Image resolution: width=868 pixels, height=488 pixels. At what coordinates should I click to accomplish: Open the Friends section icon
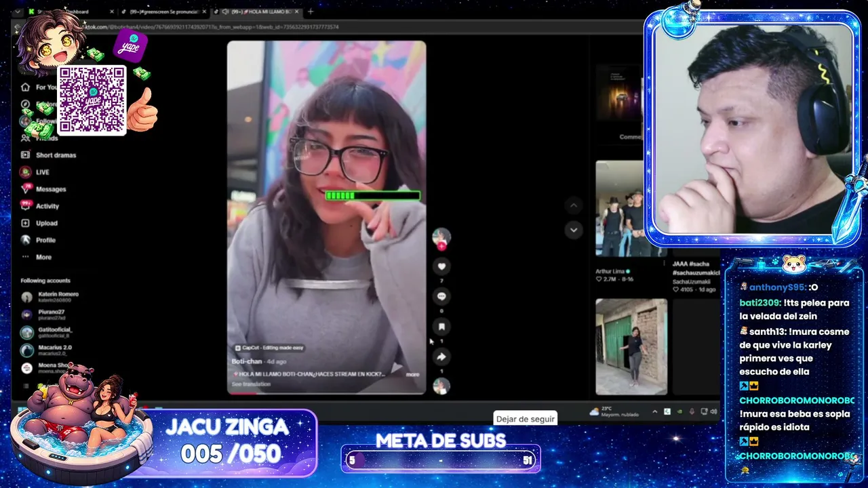(25, 138)
